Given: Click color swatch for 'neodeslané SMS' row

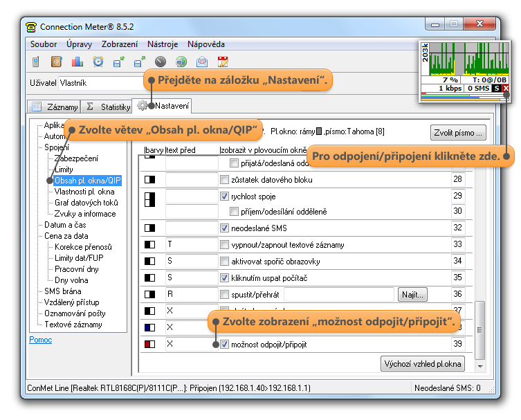Looking at the screenshot, I should (x=150, y=228).
